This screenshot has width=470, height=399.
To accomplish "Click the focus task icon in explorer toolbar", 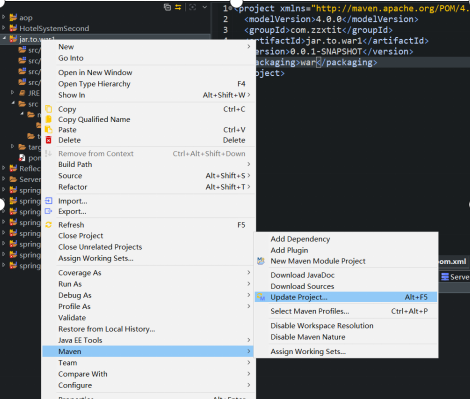I will 192,7.
